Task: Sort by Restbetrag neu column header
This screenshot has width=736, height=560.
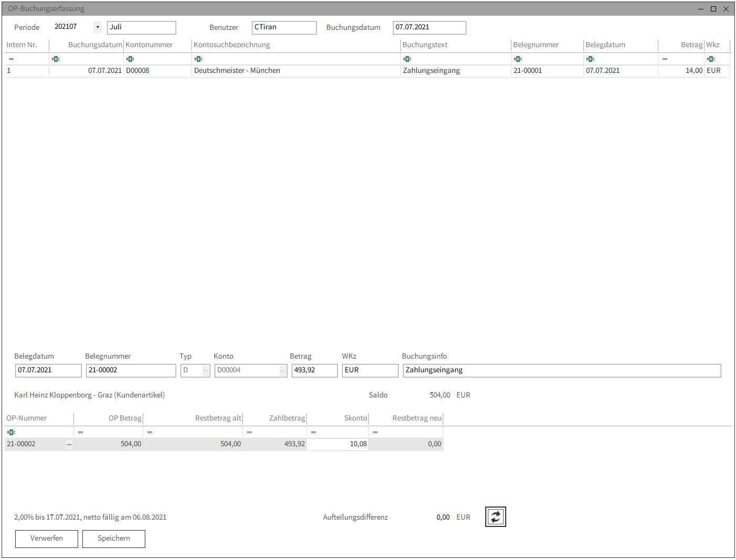Action: point(406,418)
